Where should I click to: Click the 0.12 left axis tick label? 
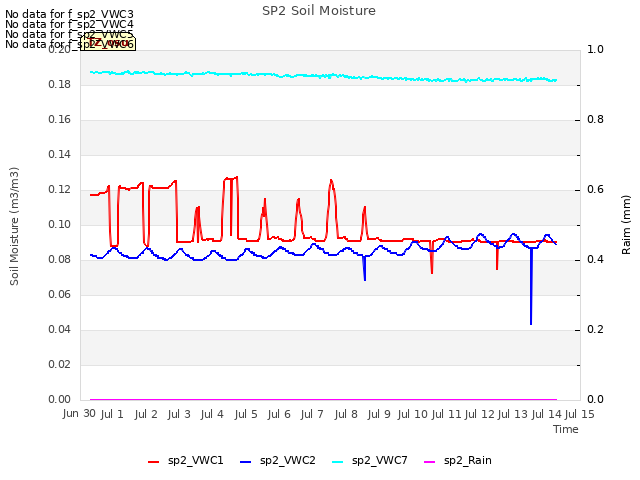(x=60, y=190)
